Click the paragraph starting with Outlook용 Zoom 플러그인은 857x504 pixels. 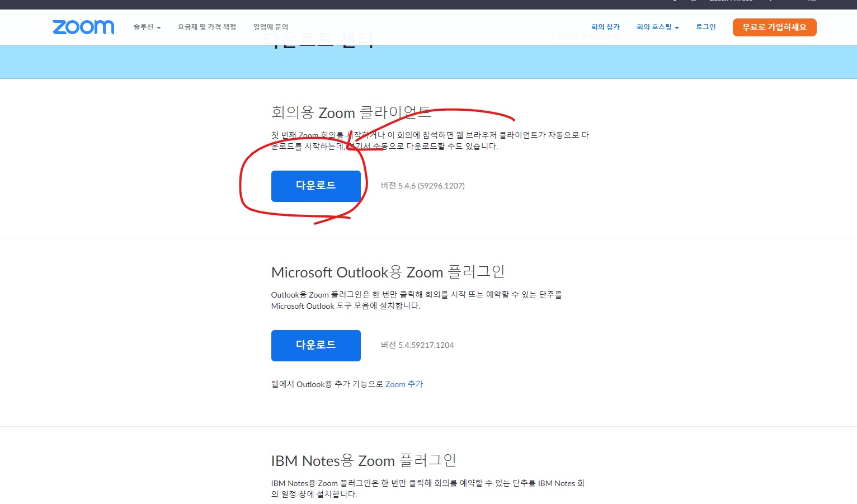417,300
